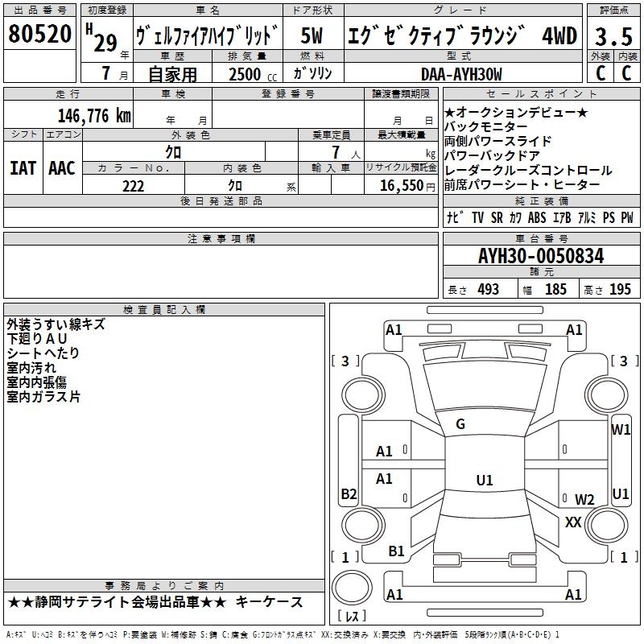Select the U1 mark on the roof center
The width and height of the screenshot is (644, 644).
point(484,481)
